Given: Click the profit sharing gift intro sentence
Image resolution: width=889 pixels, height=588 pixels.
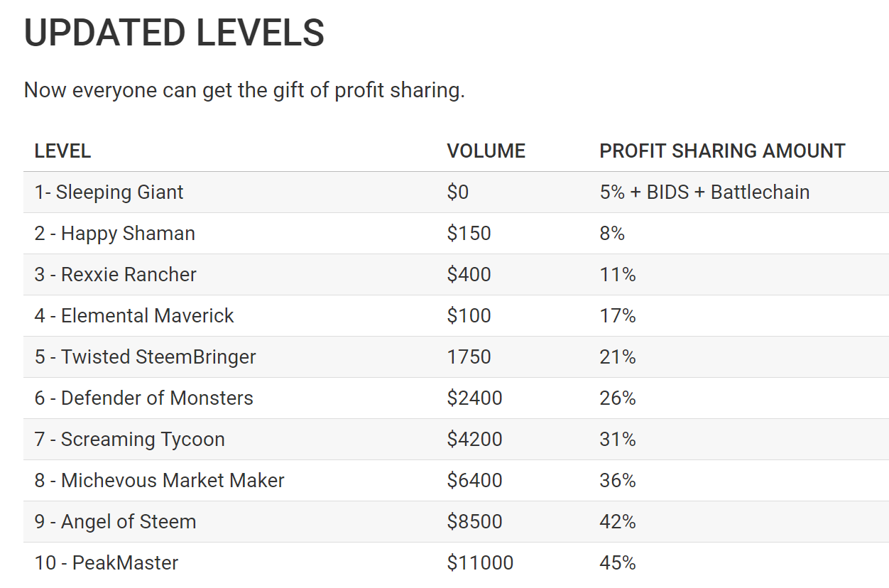Looking at the screenshot, I should click(x=244, y=91).
